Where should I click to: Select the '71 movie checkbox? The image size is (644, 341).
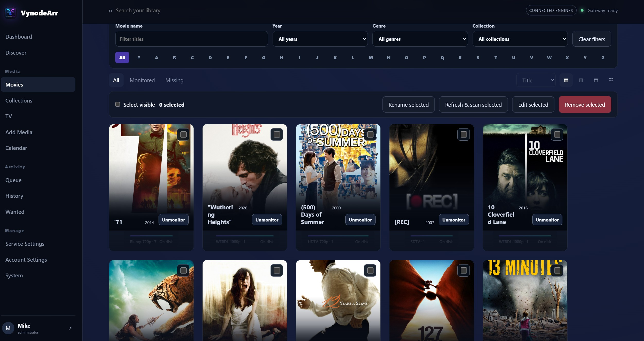coord(184,134)
